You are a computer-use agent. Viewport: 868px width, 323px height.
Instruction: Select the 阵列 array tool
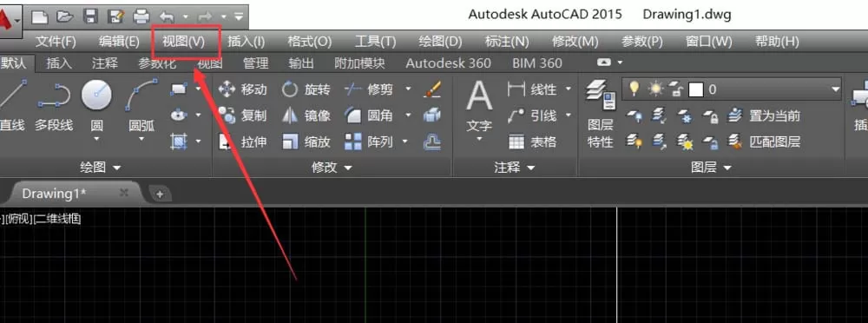[x=369, y=142]
